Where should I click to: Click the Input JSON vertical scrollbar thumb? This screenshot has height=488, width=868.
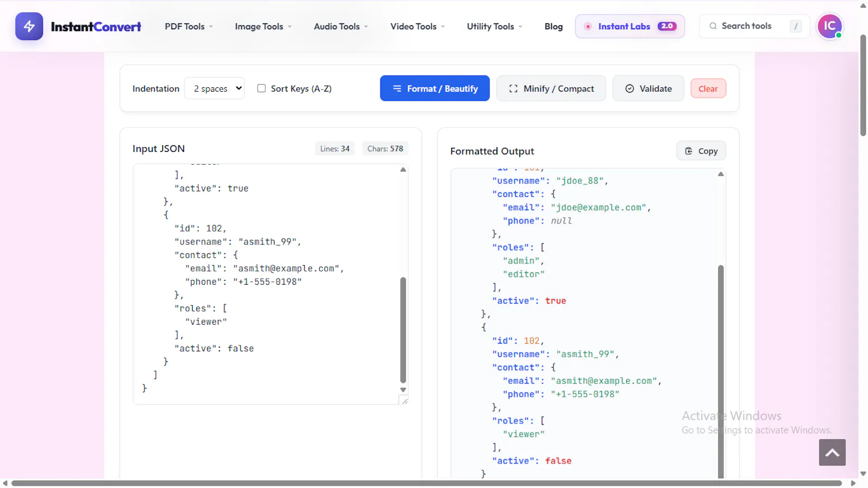(403, 330)
